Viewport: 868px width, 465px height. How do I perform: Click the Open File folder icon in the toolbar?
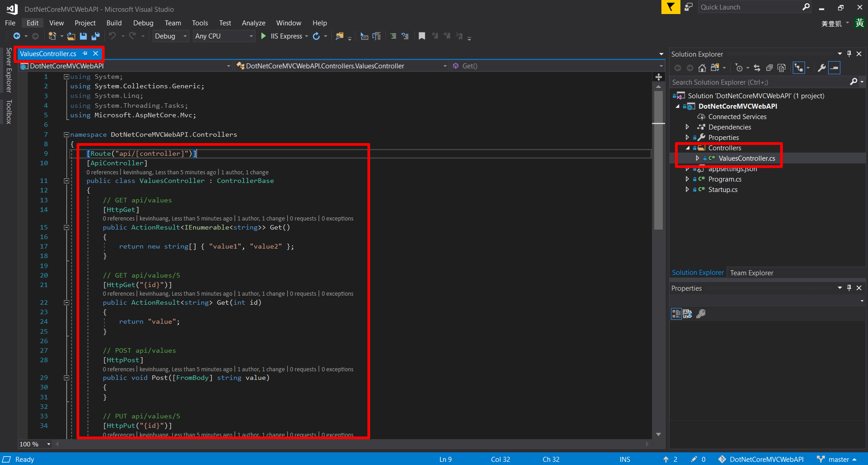point(71,36)
